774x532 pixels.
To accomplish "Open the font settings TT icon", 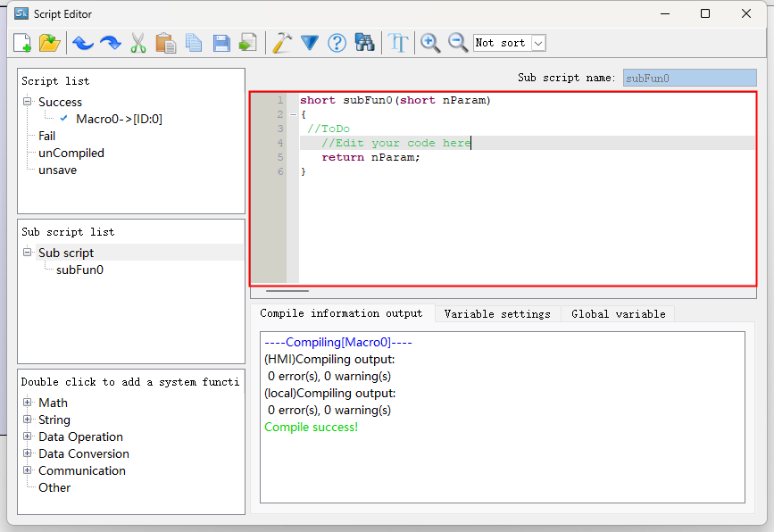I will pyautogui.click(x=397, y=43).
